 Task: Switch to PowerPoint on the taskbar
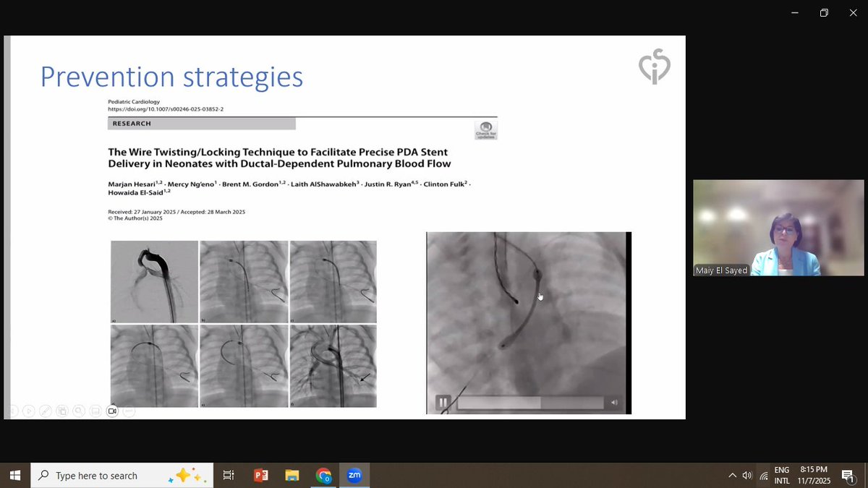pyautogui.click(x=260, y=475)
